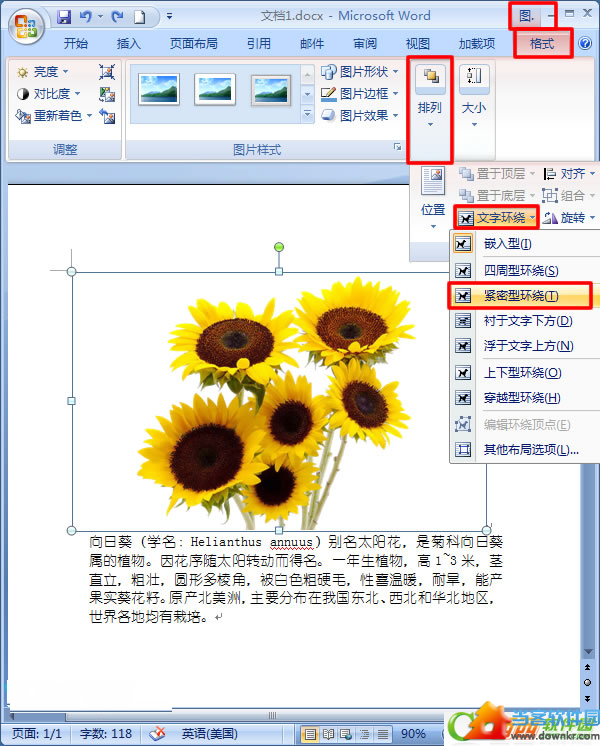
Task: Click the 字数: 118 word count
Action: [x=106, y=733]
